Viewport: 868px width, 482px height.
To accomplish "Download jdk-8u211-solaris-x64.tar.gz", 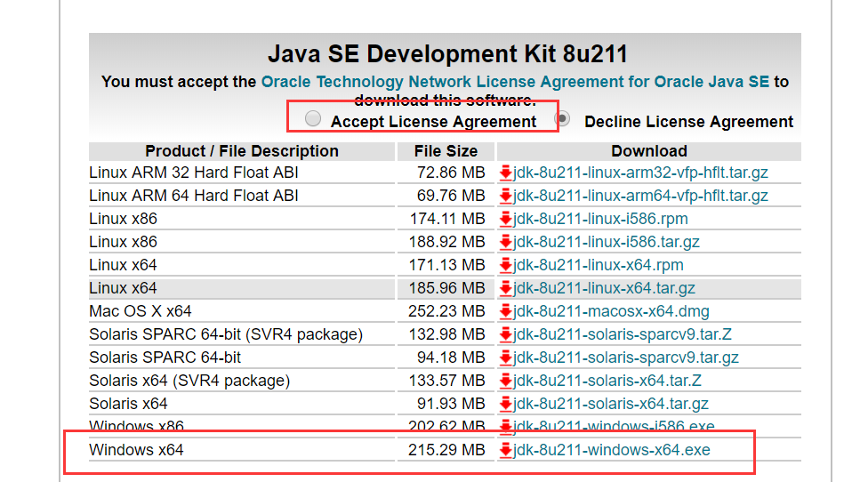I will (x=611, y=404).
